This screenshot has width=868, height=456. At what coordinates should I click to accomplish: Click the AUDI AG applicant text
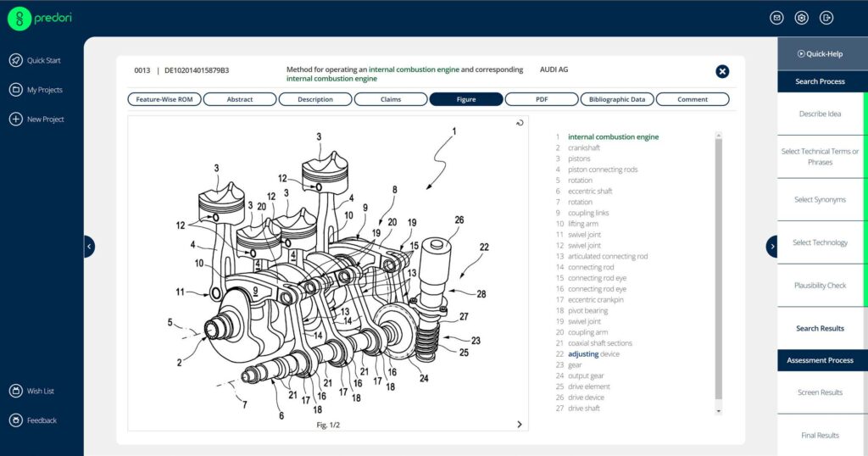554,70
